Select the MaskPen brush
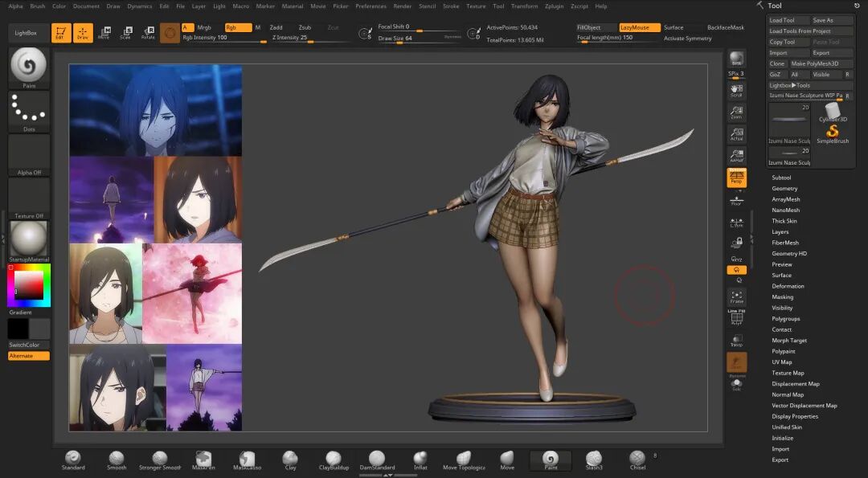 pyautogui.click(x=203, y=460)
